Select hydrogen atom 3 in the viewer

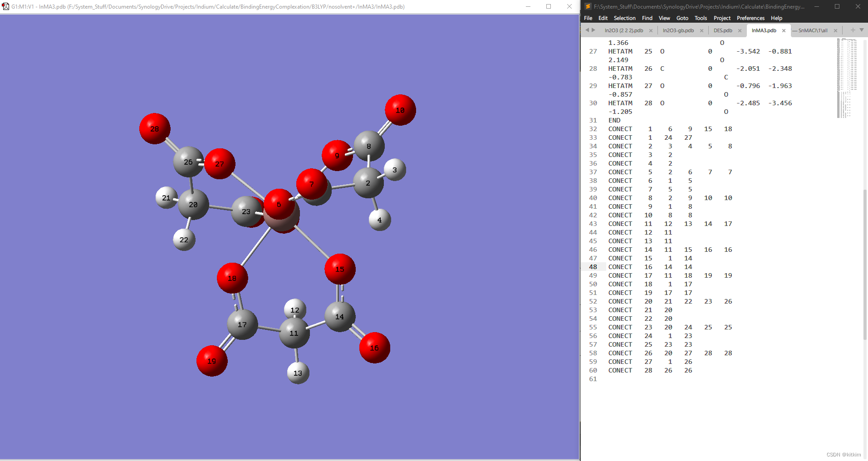click(x=395, y=170)
